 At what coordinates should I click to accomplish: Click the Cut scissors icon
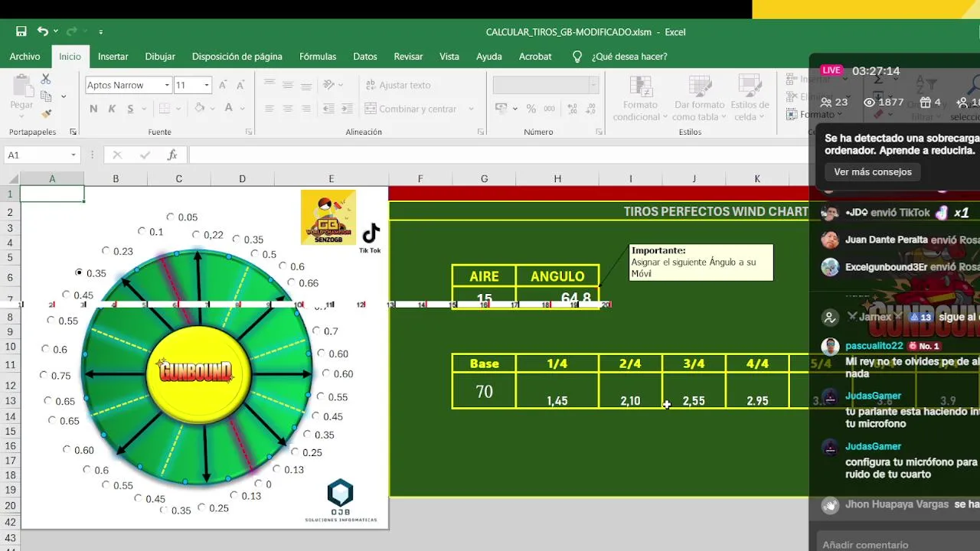coord(46,79)
